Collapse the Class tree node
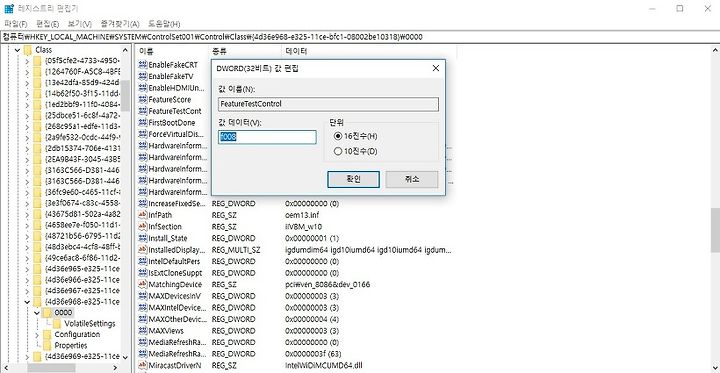Screen dimensions: 720x373 point(17,50)
